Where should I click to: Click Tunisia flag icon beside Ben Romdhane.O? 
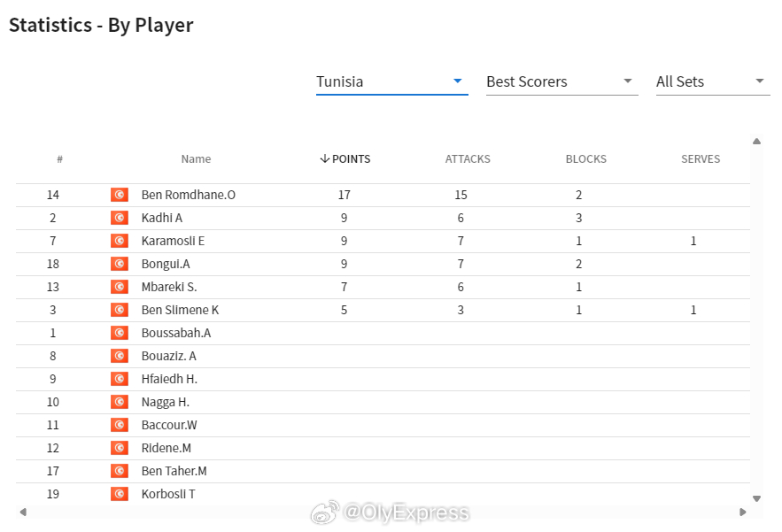(x=120, y=195)
